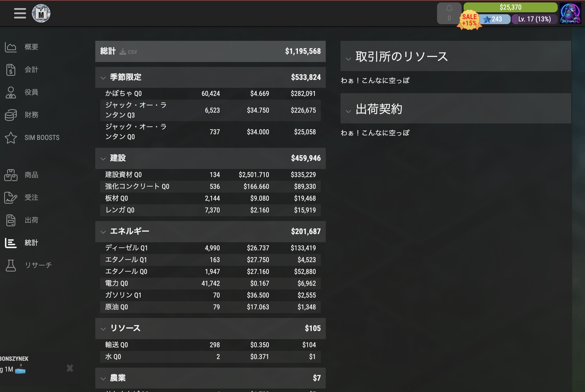
Task: Select 建設資材 Q0 row
Action: 210,175
